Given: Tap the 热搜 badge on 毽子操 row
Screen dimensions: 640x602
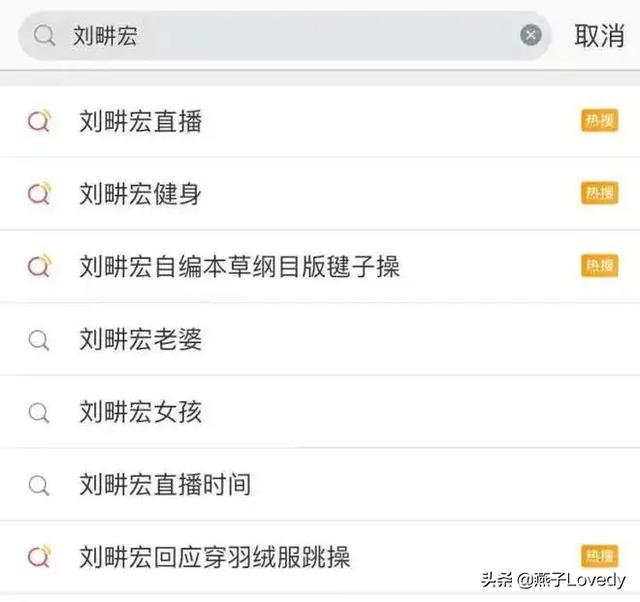Looking at the screenshot, I should (600, 266).
